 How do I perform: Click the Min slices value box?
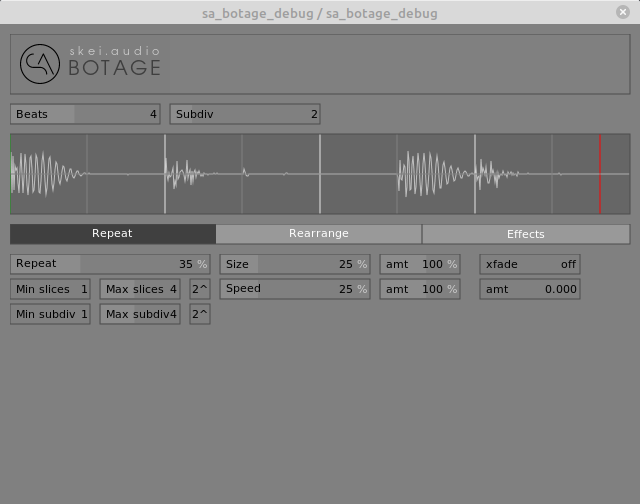(50, 289)
